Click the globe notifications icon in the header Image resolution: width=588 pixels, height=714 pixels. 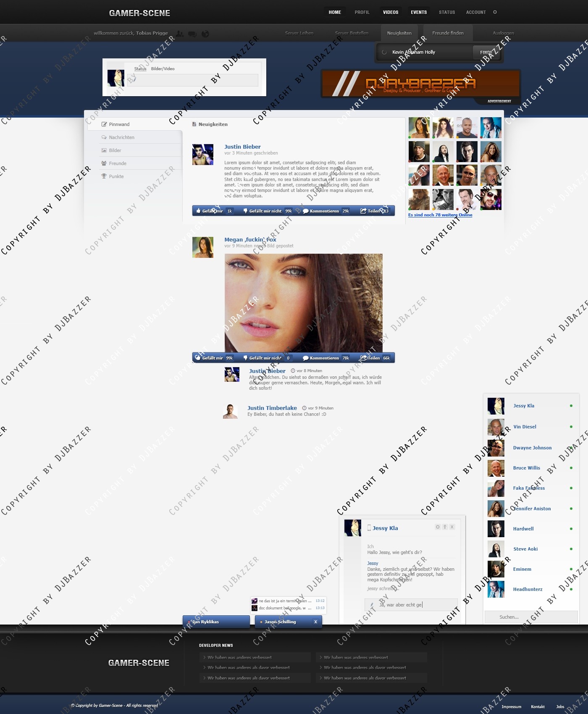(x=205, y=34)
